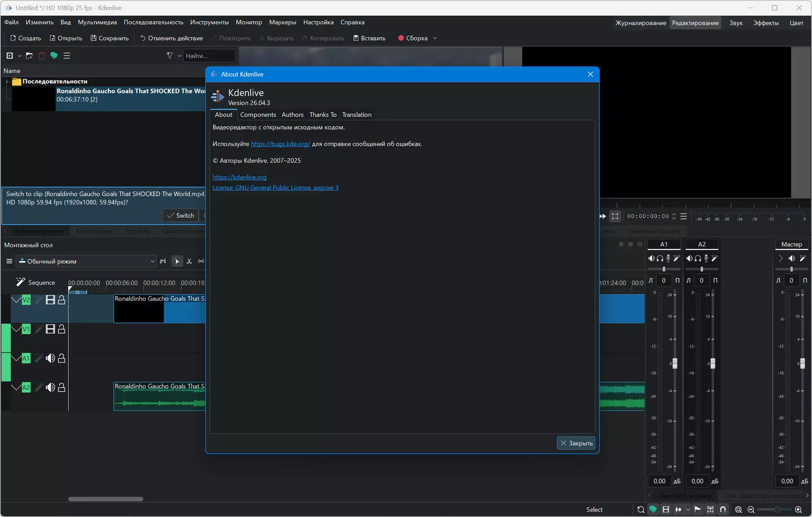Open the Сборка render dropdown arrow

coord(435,39)
